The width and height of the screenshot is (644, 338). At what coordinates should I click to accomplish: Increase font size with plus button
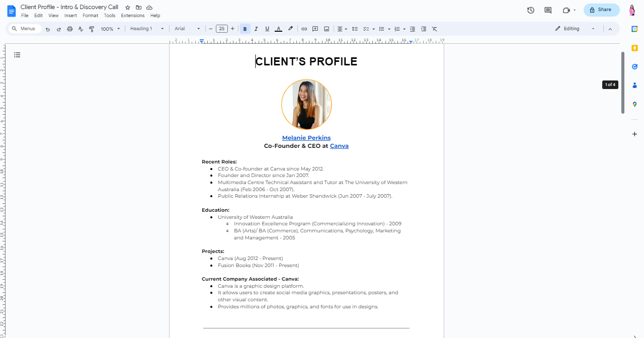pyautogui.click(x=232, y=29)
